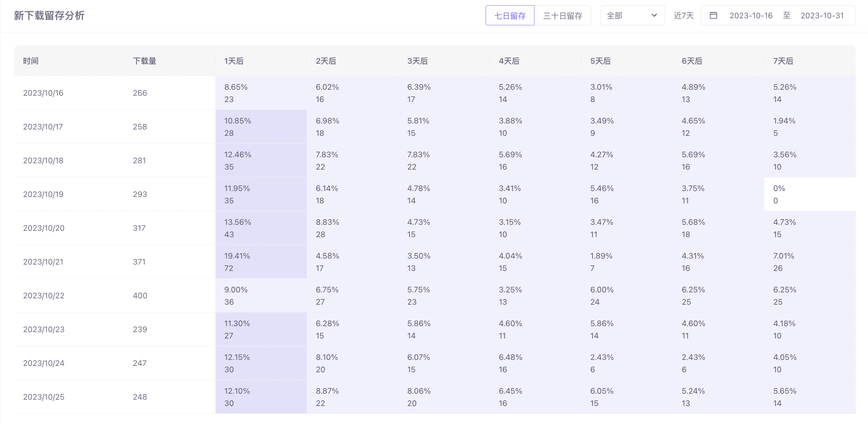Click the 近7天 quick range link
This screenshot has width=868, height=425.
pos(684,15)
